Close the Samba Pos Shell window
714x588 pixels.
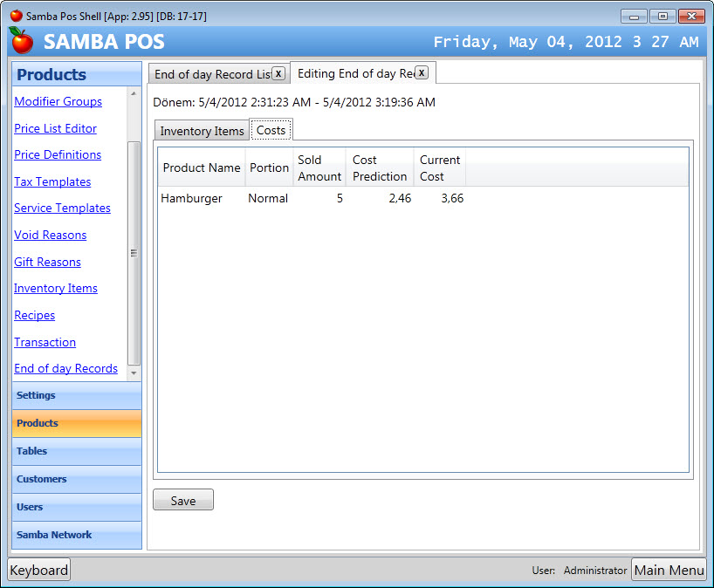691,17
